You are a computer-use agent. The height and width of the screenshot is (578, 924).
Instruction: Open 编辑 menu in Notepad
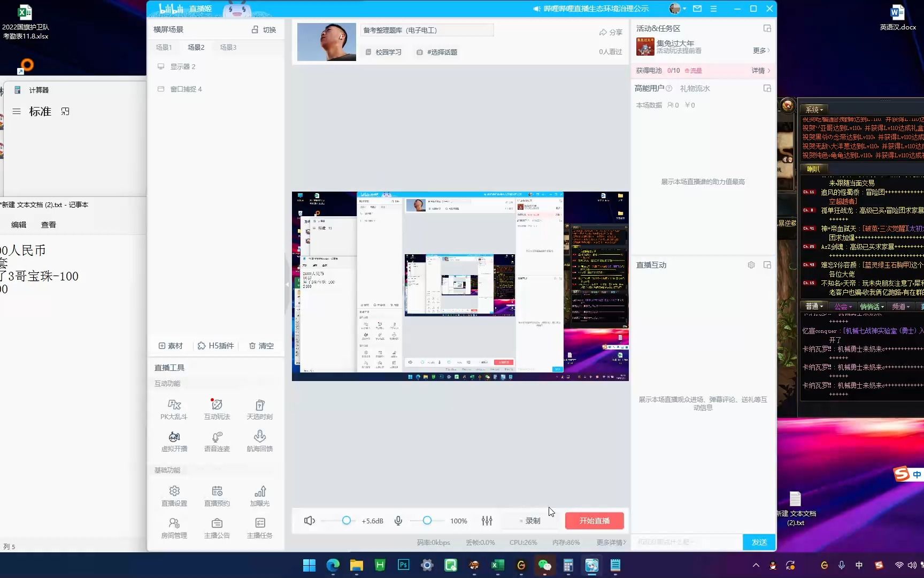point(19,225)
